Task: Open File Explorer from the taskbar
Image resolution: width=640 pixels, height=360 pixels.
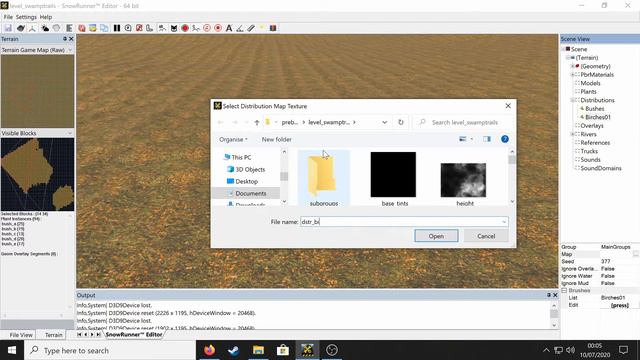Action: coord(258,350)
